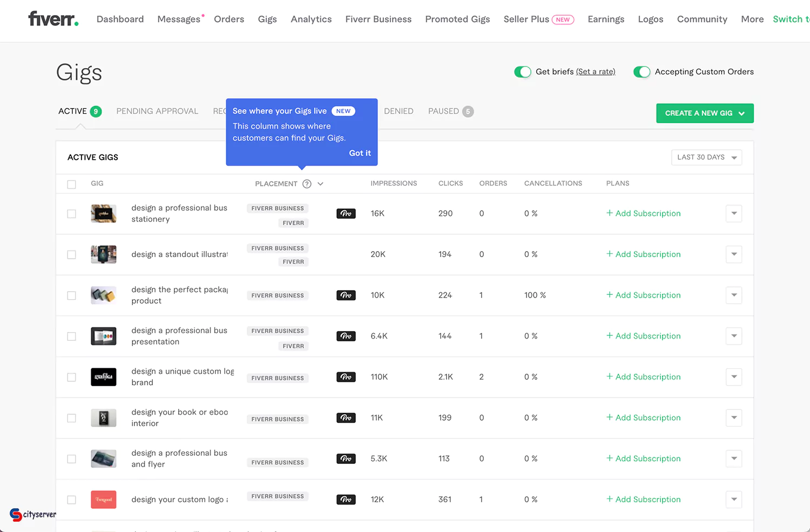The width and height of the screenshot is (810, 532).
Task: Open the Last 30 Days dropdown
Action: coord(706,157)
